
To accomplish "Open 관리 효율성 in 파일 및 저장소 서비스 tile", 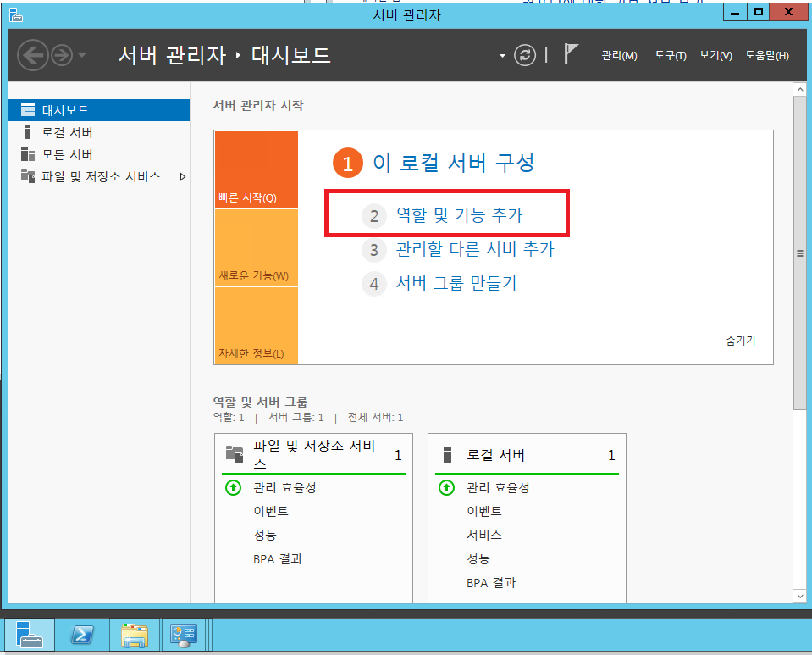I will coord(284,487).
